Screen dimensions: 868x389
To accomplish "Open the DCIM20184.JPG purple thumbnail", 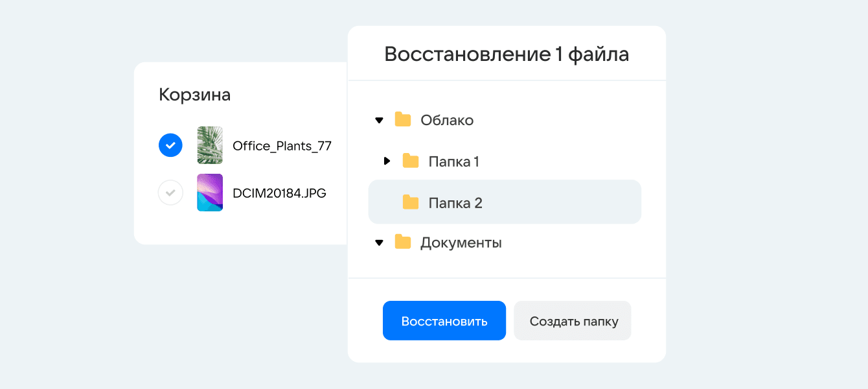I will (x=210, y=193).
